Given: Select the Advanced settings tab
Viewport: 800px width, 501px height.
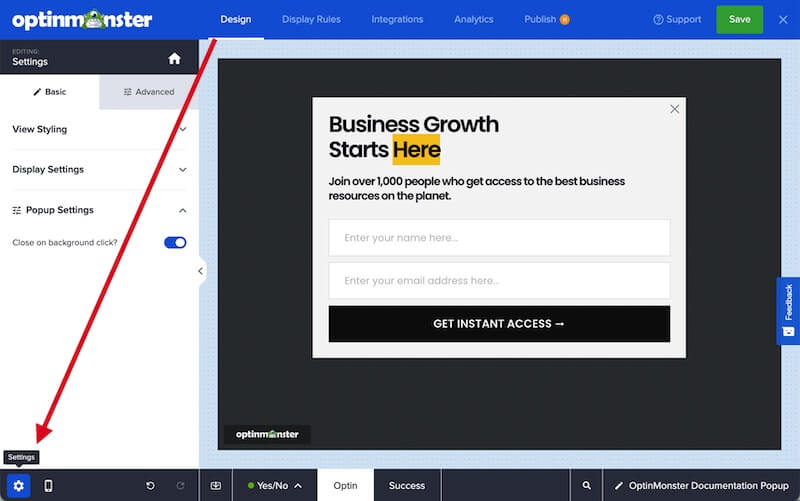Looking at the screenshot, I should coord(148,92).
